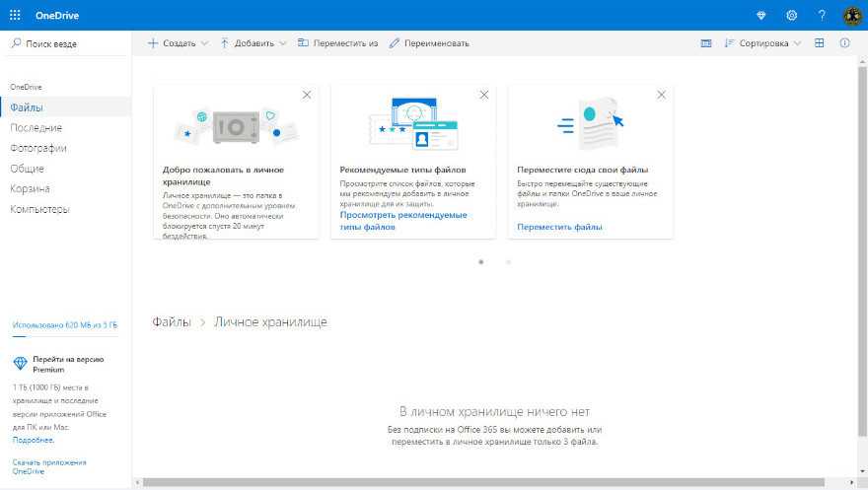Viewport: 868px width, 490px height.
Task: Click the horizontal scrollbar at the bottom
Action: (x=493, y=482)
